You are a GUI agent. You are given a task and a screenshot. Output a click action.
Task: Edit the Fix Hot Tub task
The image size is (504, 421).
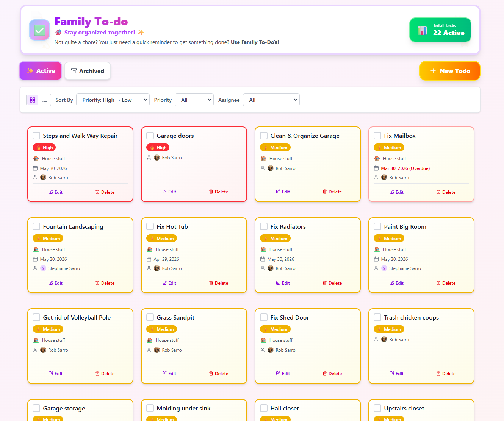coord(169,283)
